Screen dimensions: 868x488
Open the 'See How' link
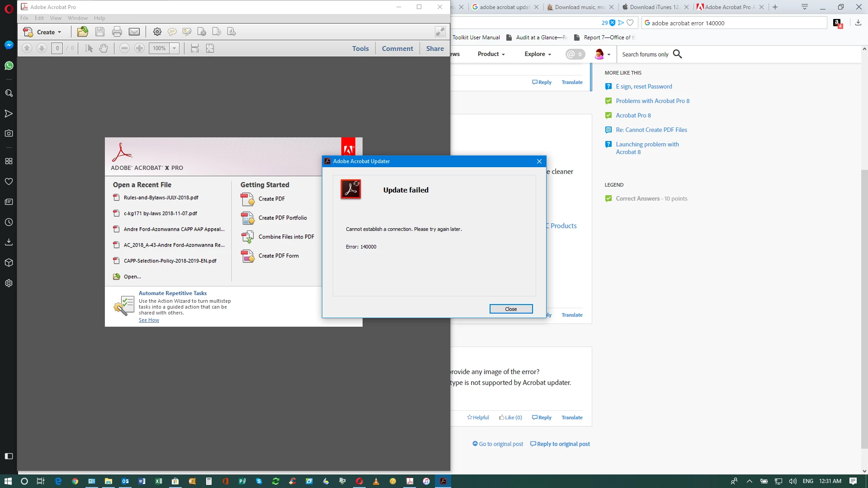[x=149, y=320]
